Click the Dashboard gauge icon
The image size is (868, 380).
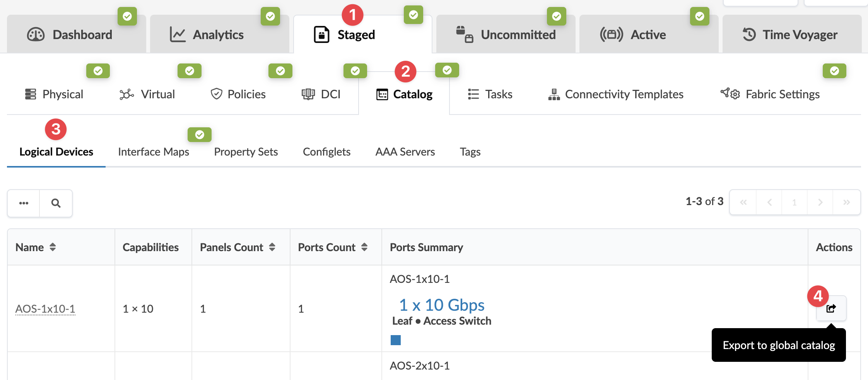(x=36, y=35)
